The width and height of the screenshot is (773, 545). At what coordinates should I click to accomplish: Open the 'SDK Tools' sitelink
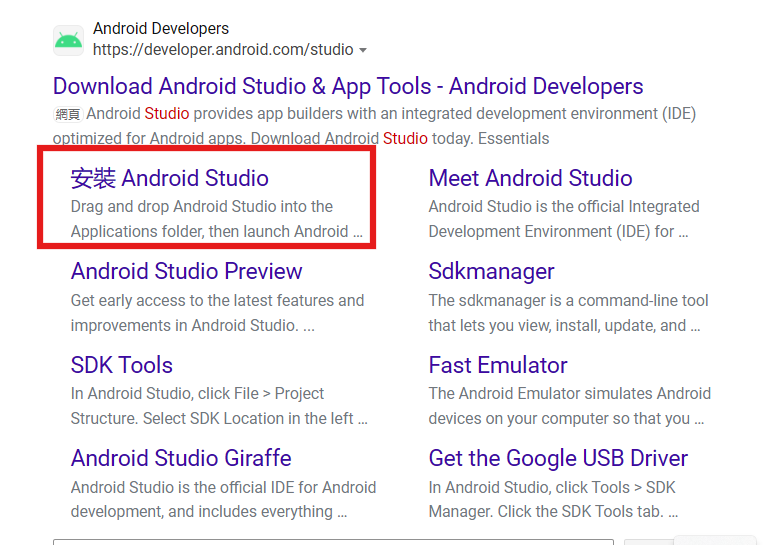122,365
